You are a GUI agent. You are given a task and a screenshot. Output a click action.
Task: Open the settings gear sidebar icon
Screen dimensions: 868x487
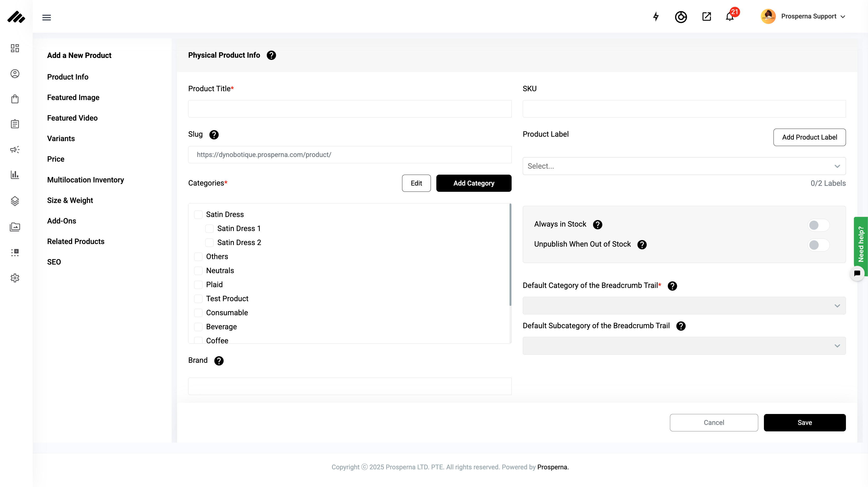(x=15, y=278)
